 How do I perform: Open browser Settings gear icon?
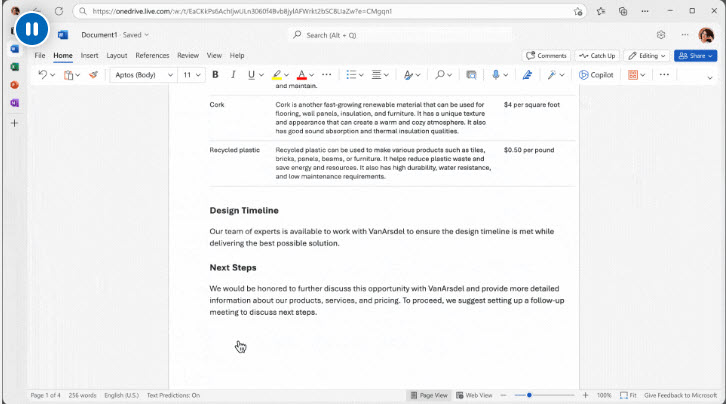point(661,35)
